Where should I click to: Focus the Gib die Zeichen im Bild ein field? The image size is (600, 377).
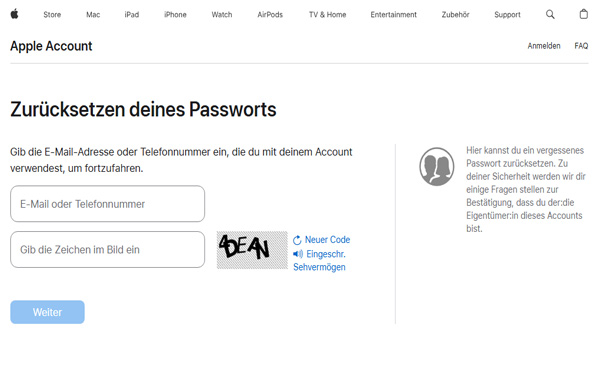(108, 250)
